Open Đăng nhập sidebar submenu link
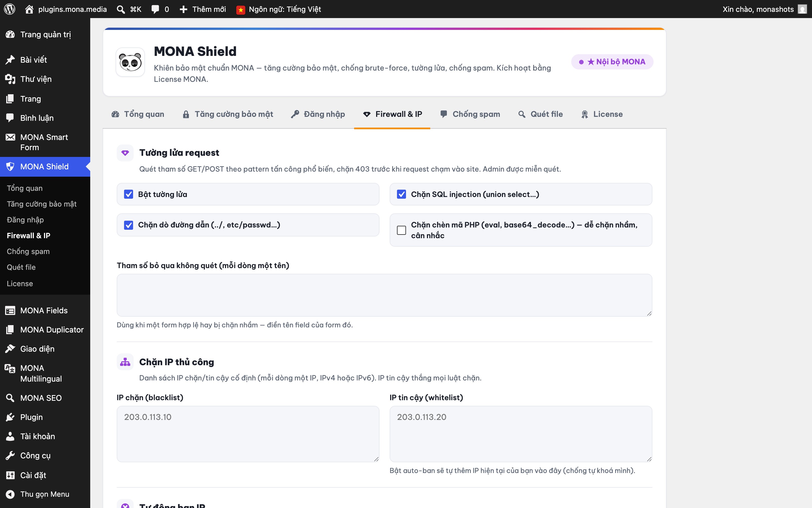Image resolution: width=812 pixels, height=508 pixels. click(25, 220)
